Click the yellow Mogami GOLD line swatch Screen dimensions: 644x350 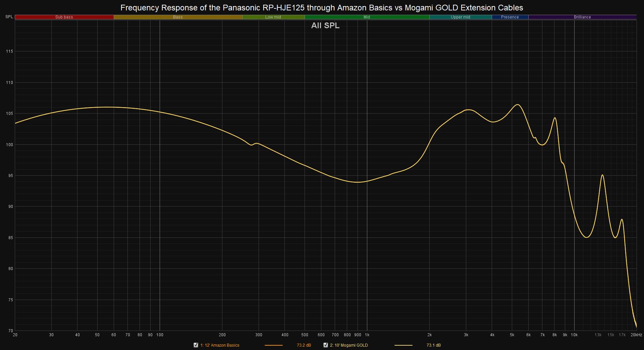coord(404,345)
